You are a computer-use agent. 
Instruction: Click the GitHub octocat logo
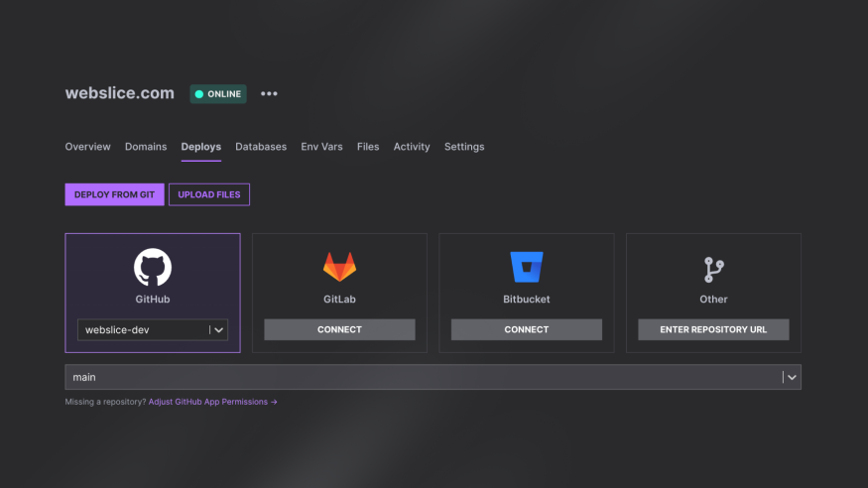point(153,267)
